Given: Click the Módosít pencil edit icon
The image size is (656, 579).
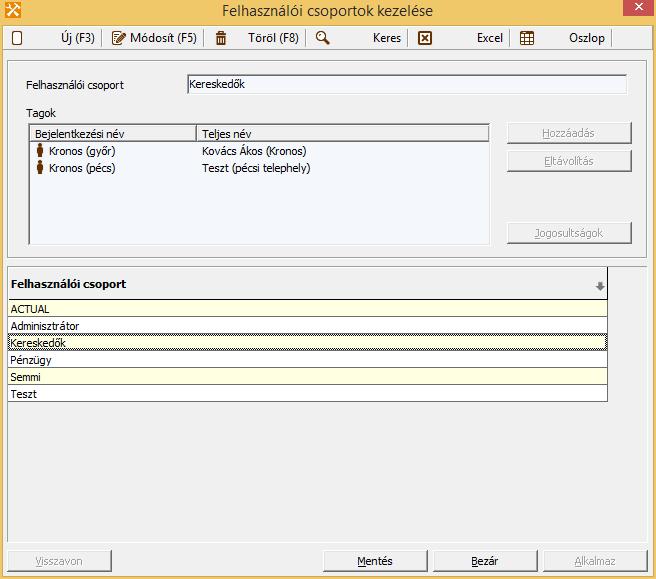Looking at the screenshot, I should [118, 38].
